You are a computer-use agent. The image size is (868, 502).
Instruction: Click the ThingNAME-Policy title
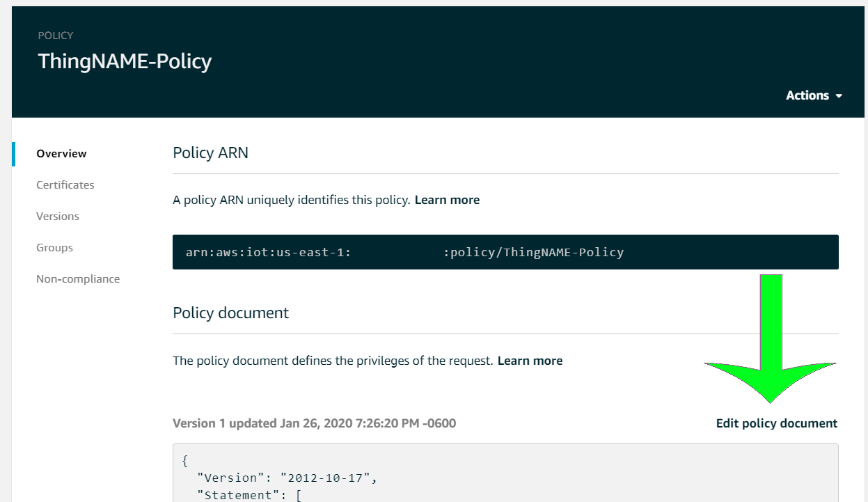click(125, 61)
